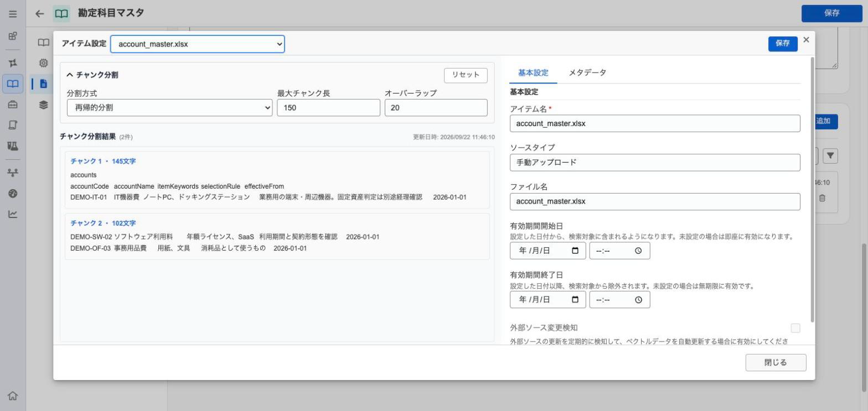868x411 pixels.
Task: Select the blue document icon in the secondary sidebar
Action: click(43, 84)
